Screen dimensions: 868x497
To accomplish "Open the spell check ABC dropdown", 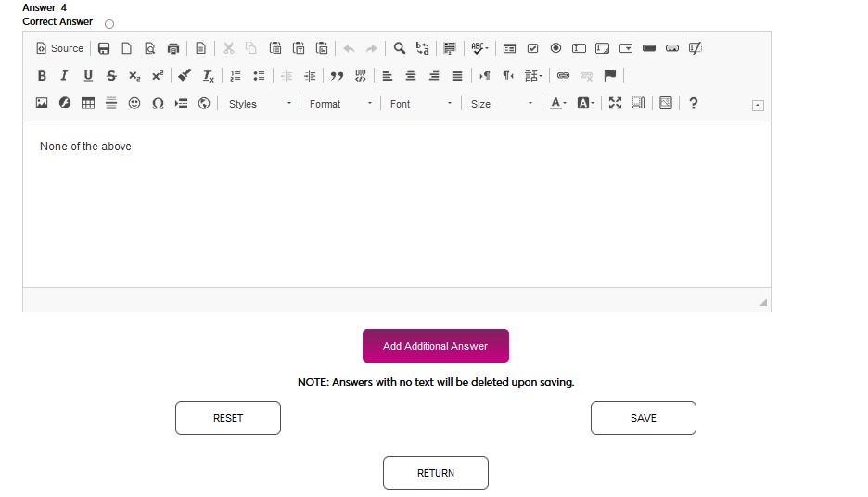I will click(x=479, y=48).
